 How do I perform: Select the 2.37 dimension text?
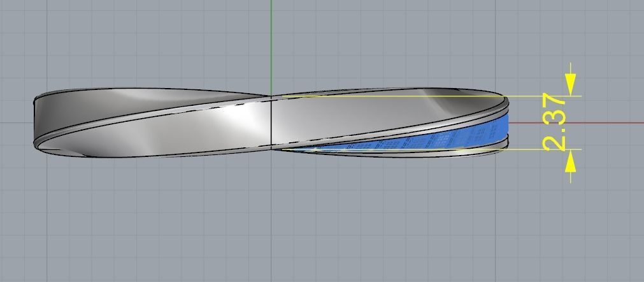tap(554, 122)
